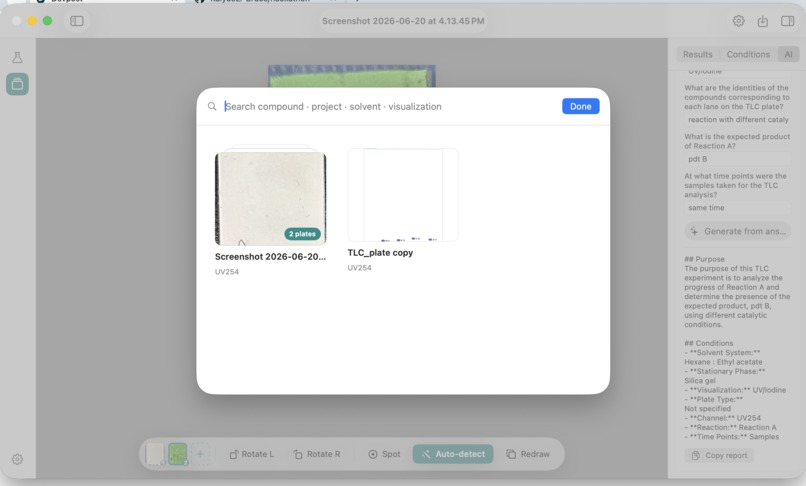
Task: Select the green second plate thumbnail
Action: pyautogui.click(x=178, y=455)
